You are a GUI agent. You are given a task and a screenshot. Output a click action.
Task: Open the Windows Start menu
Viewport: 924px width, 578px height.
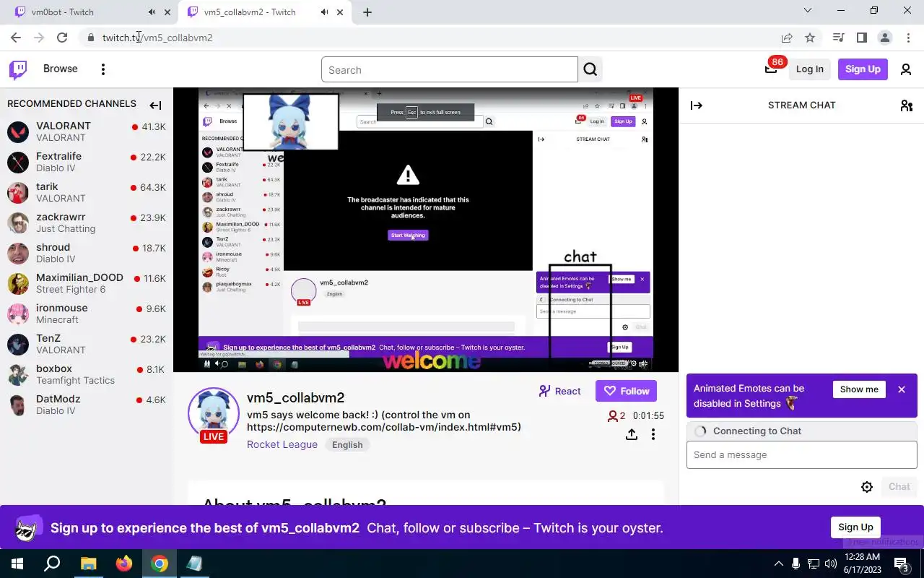[17, 564]
